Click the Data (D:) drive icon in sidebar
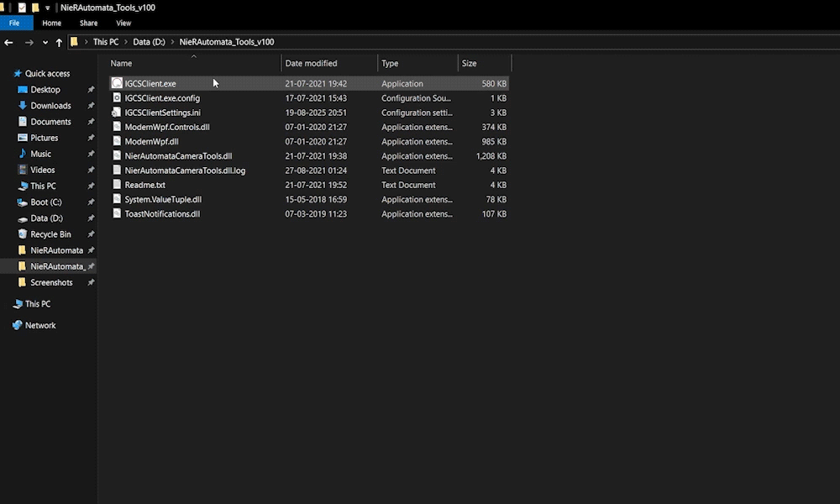 [23, 218]
